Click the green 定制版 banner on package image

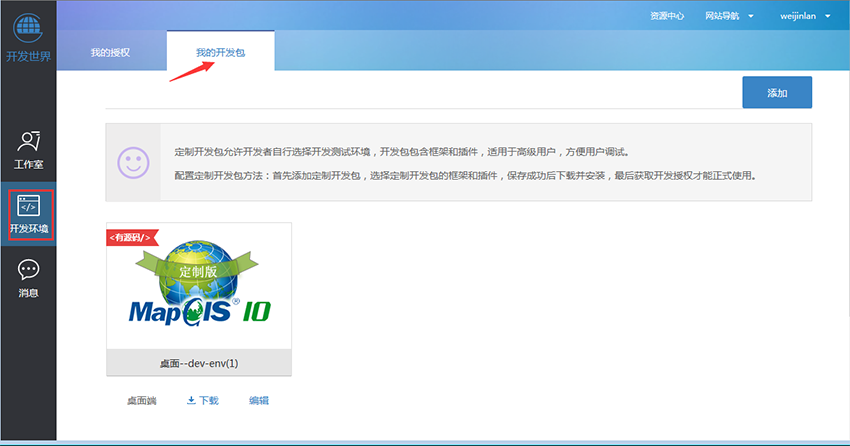pyautogui.click(x=198, y=270)
